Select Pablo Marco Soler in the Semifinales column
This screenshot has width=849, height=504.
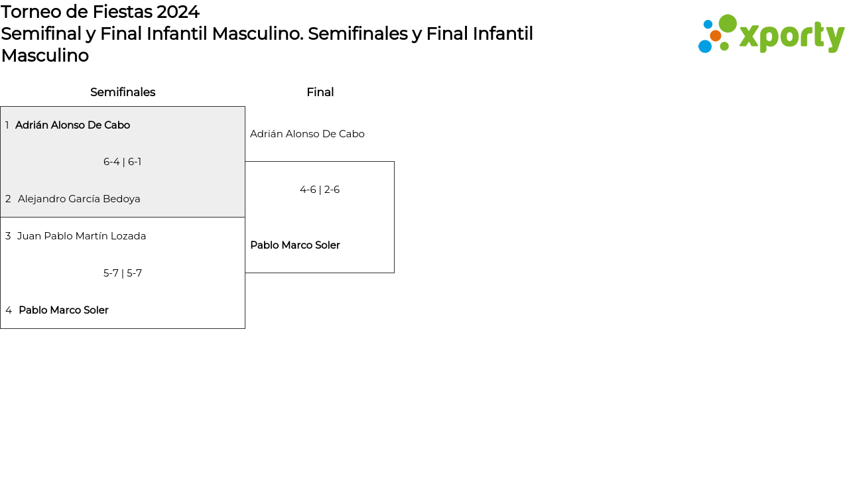(64, 310)
